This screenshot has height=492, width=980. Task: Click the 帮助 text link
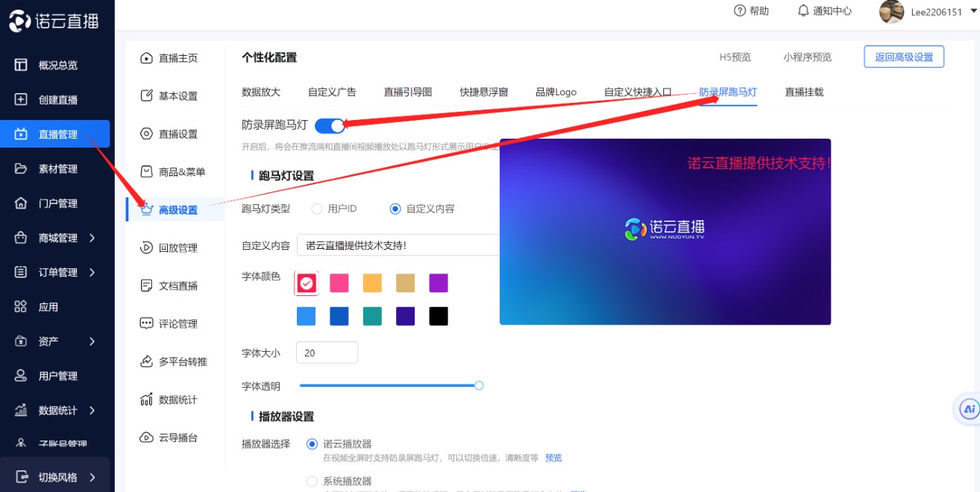tap(759, 10)
